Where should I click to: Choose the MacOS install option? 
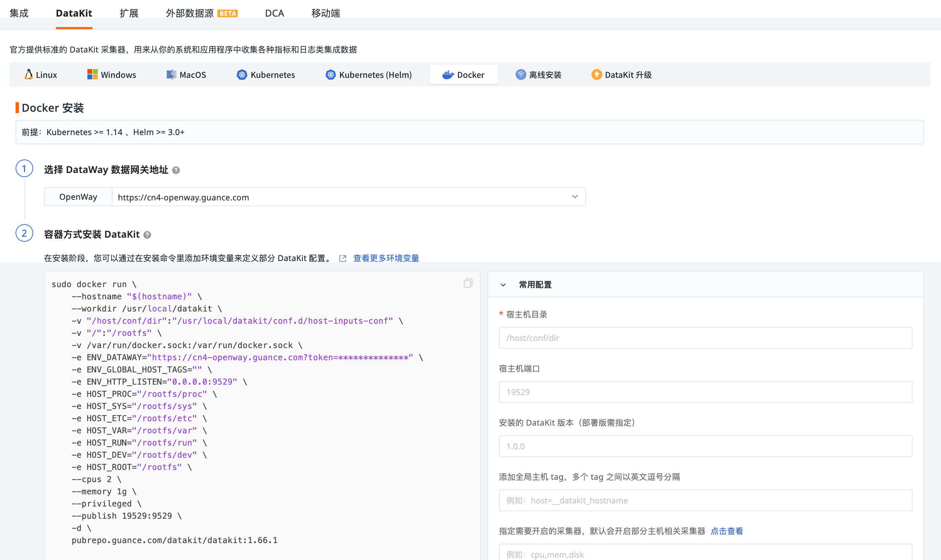point(186,75)
